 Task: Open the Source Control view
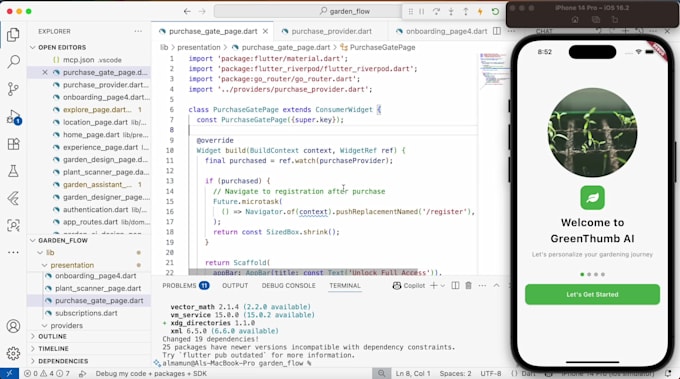coord(13,89)
